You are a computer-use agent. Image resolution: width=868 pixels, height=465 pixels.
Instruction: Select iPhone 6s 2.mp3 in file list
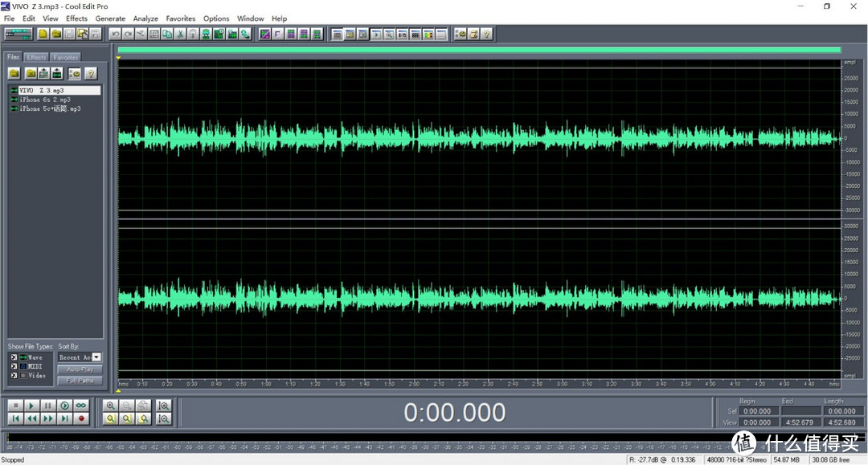coord(45,100)
